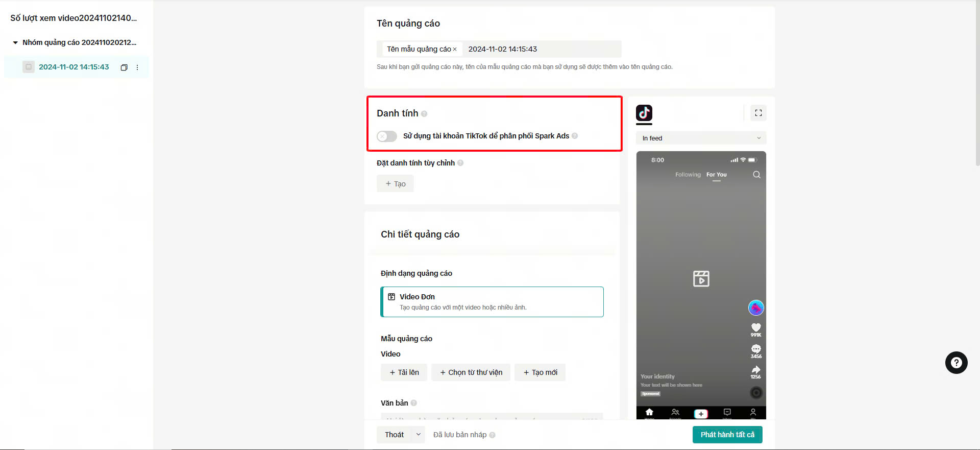Select the TikTok placement preview icon

[x=644, y=113]
